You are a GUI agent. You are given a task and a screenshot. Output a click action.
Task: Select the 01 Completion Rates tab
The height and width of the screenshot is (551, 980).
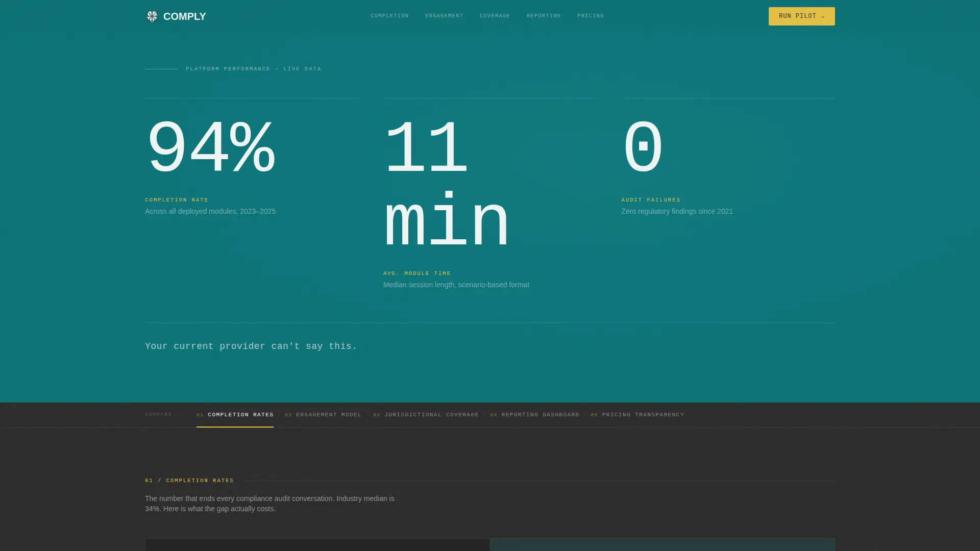tap(235, 415)
